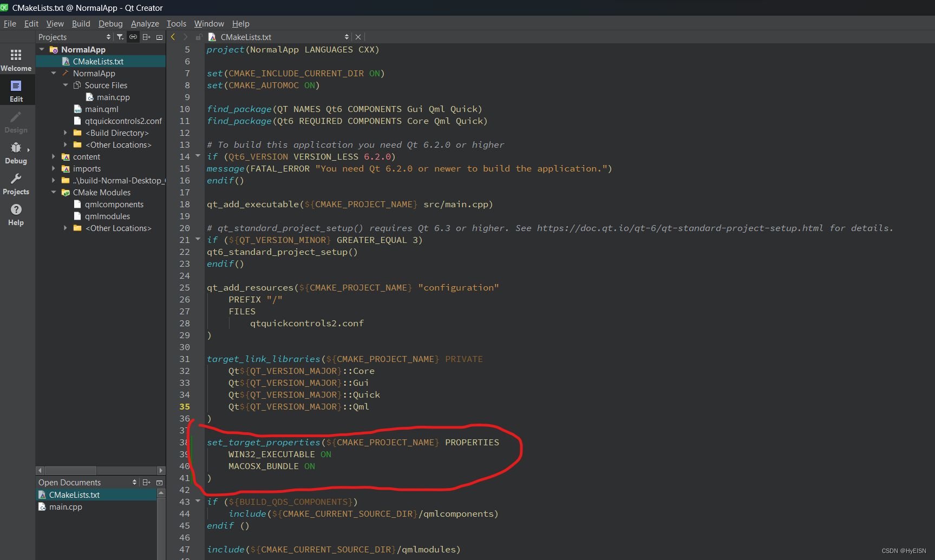Screen dimensions: 935x560
Task: Open the Welcome mode in the sidebar
Action: click(16, 58)
